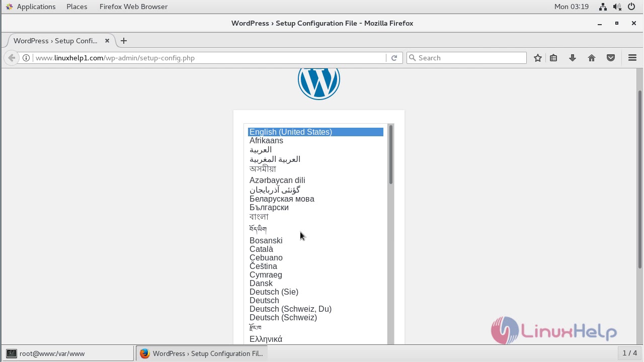Select English (United States) language

tap(315, 132)
